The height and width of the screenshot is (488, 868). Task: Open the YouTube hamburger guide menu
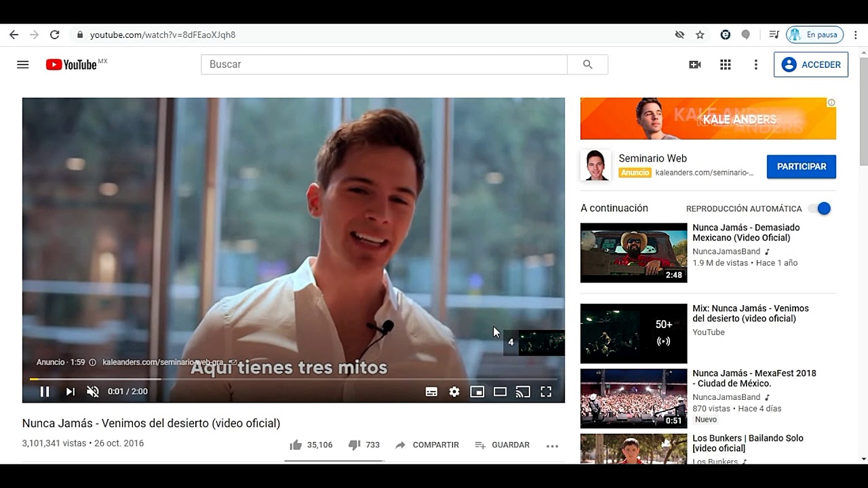[x=23, y=64]
